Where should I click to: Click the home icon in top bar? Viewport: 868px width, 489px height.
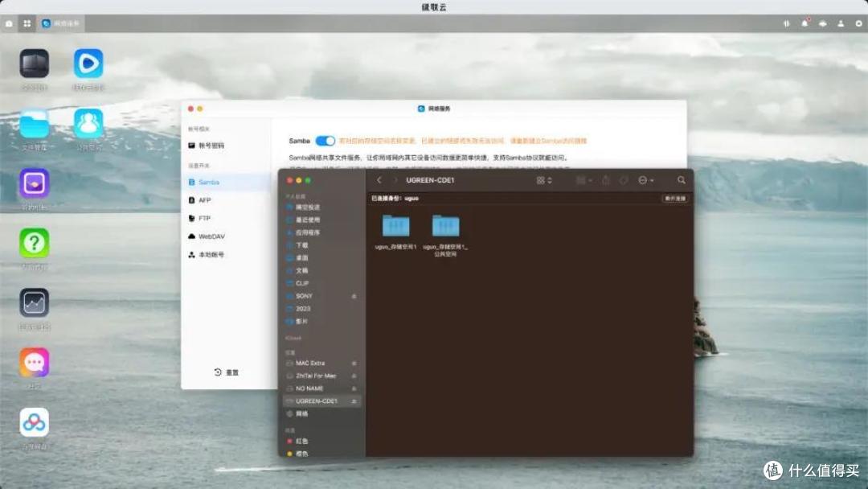pyautogui.click(x=9, y=23)
